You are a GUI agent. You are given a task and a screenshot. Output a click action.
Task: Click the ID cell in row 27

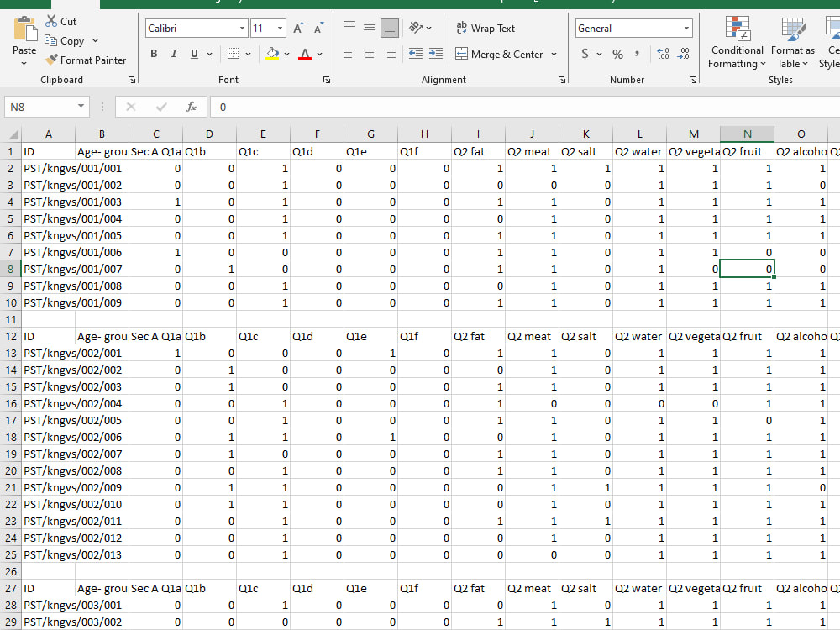coord(48,588)
